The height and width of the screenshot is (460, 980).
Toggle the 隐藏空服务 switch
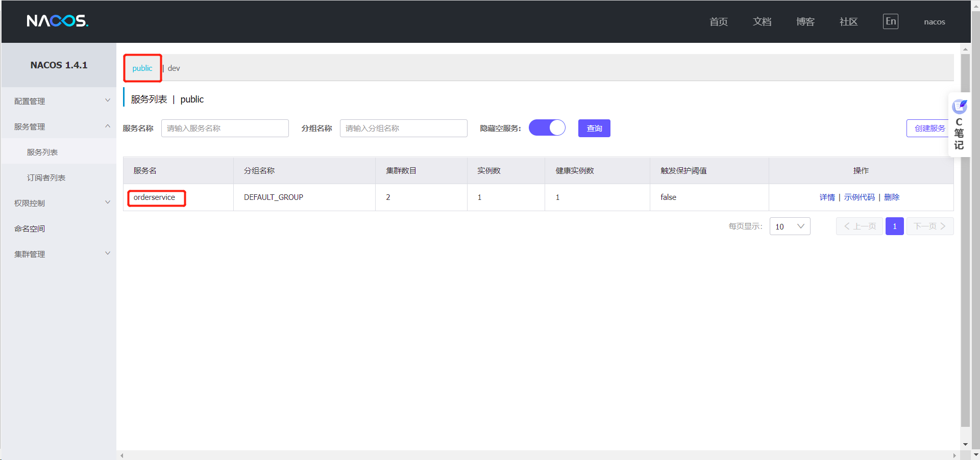coord(547,127)
